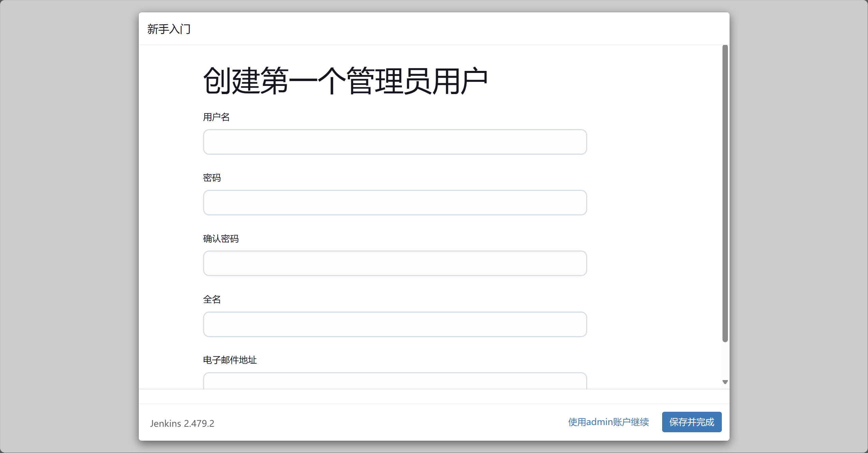The image size is (868, 453).
Task: Click the 用户名 field label
Action: pyautogui.click(x=216, y=117)
